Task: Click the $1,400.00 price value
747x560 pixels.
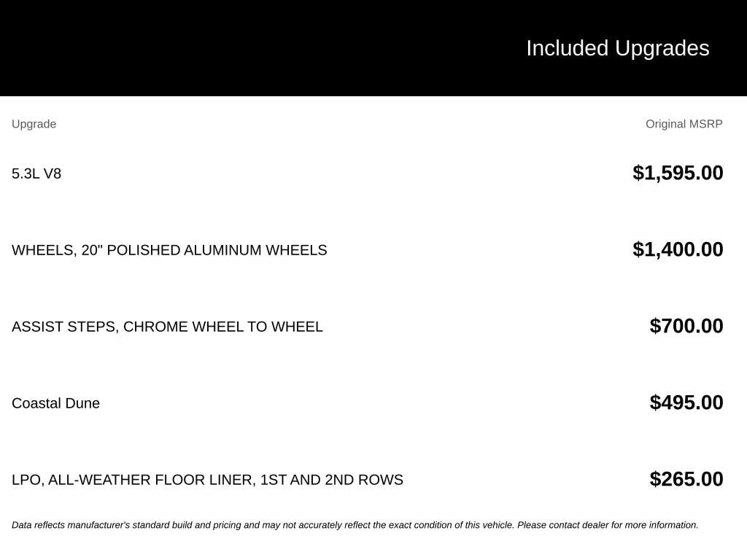Action: tap(678, 249)
